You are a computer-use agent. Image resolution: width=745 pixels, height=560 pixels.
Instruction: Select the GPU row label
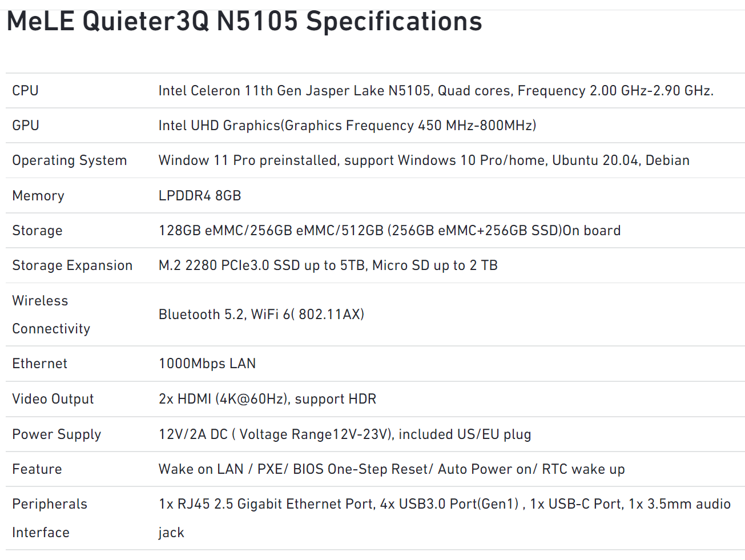pyautogui.click(x=26, y=126)
